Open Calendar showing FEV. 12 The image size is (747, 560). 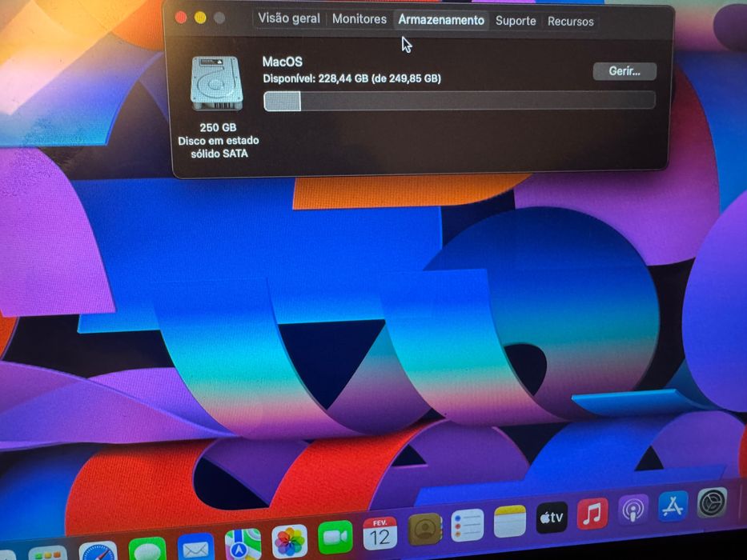pyautogui.click(x=380, y=534)
